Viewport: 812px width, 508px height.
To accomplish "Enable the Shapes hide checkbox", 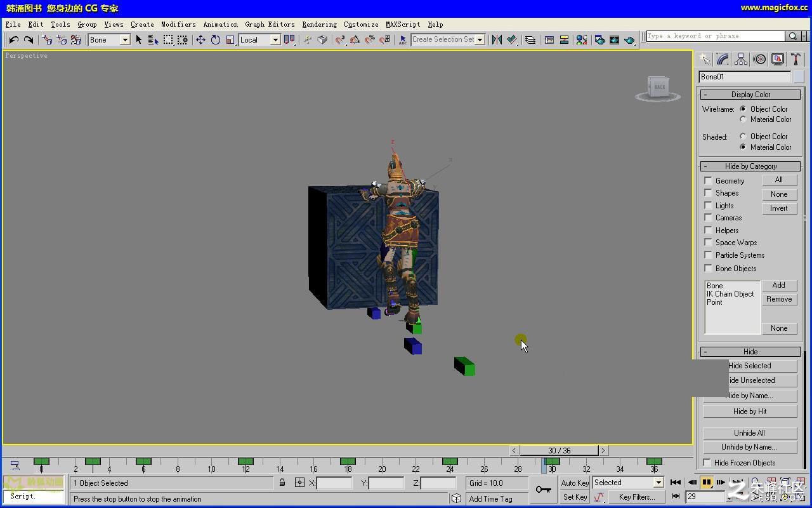I will coord(708,193).
